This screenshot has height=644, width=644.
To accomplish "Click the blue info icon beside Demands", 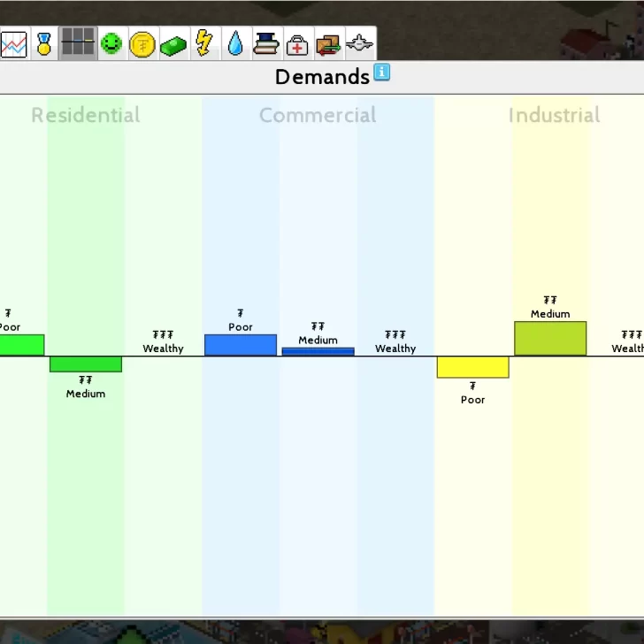I will coord(381,73).
